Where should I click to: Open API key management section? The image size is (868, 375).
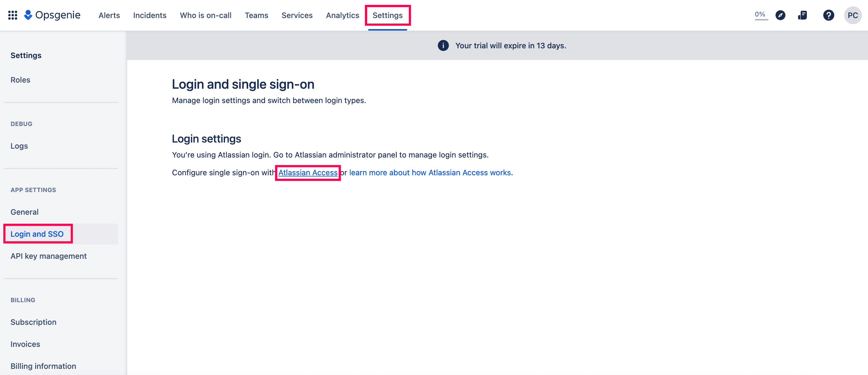point(49,255)
